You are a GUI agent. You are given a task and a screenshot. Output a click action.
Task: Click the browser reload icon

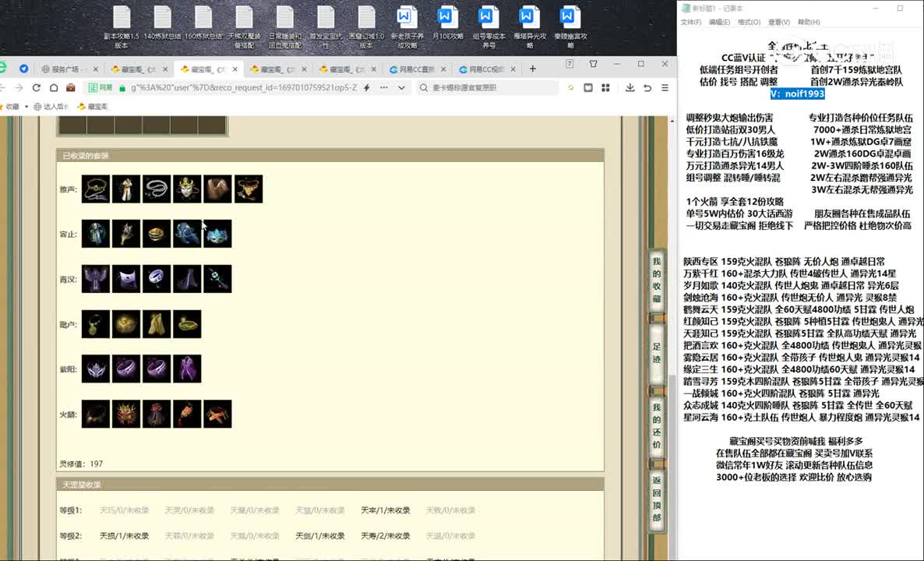pos(37,88)
